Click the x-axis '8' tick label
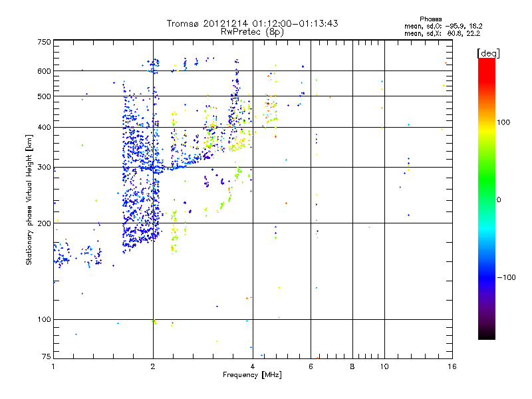This screenshot has width=532, height=399. click(352, 366)
